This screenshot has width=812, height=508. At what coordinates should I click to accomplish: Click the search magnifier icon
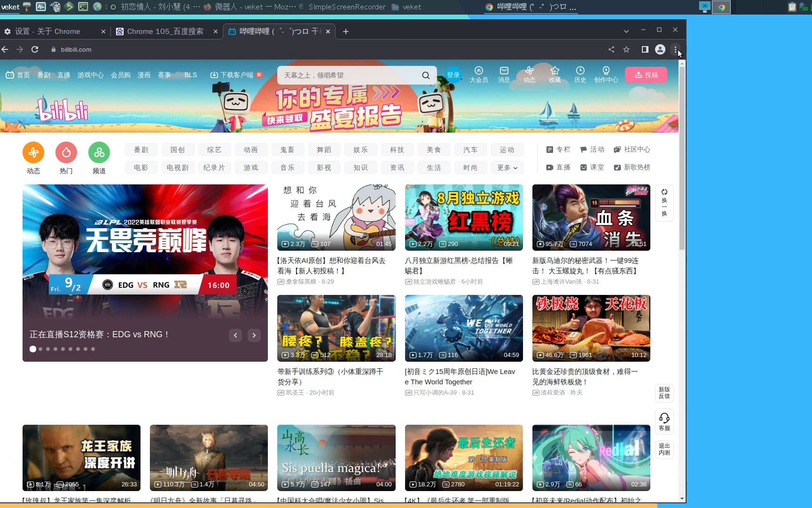point(426,75)
